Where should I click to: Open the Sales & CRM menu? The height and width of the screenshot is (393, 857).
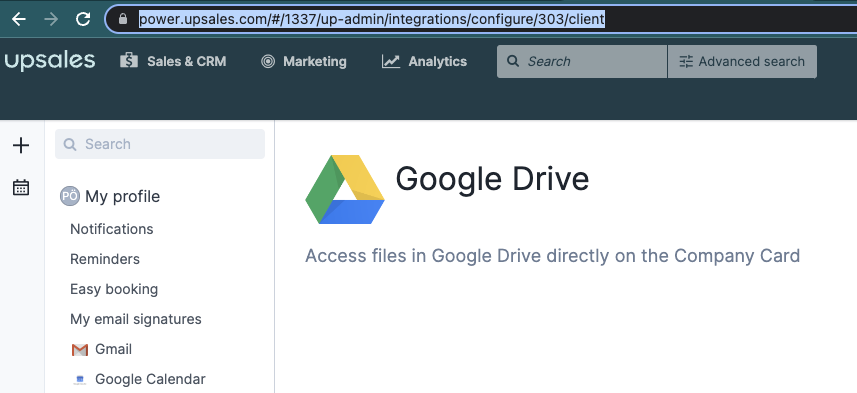point(173,61)
